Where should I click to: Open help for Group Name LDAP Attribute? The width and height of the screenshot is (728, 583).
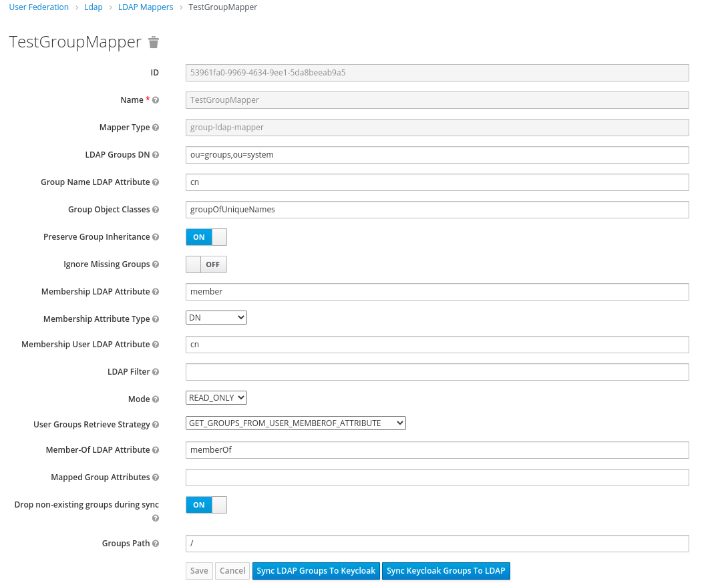coord(155,182)
